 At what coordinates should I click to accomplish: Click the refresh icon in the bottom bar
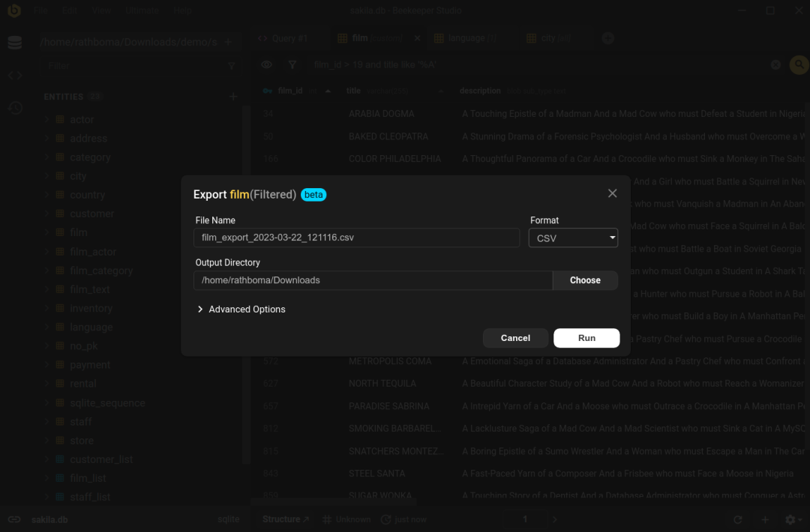tap(738, 519)
